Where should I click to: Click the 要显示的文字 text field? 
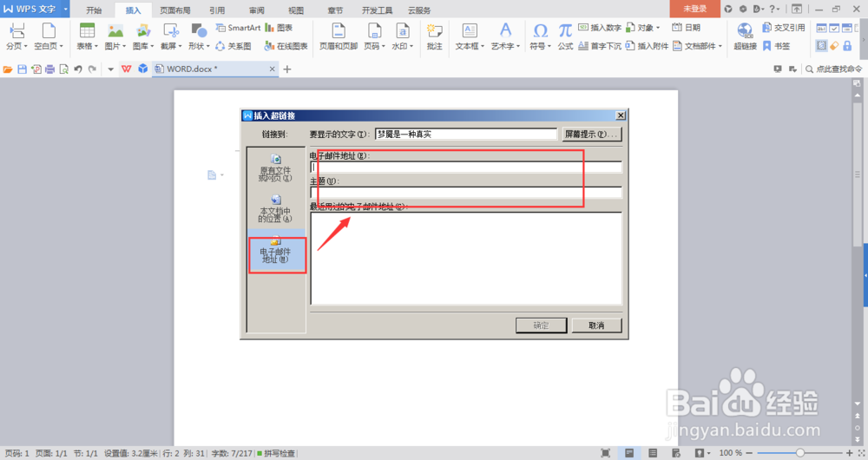[465, 134]
